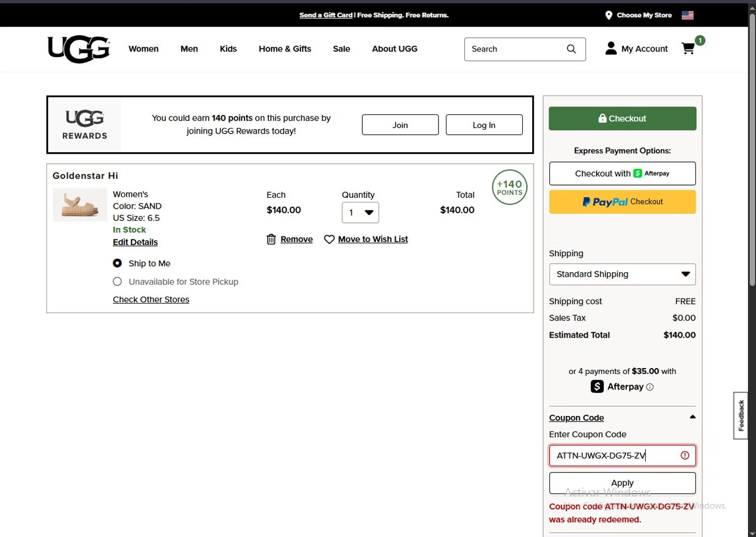Image resolution: width=756 pixels, height=537 pixels.
Task: Click the Log In button
Action: [x=484, y=125]
